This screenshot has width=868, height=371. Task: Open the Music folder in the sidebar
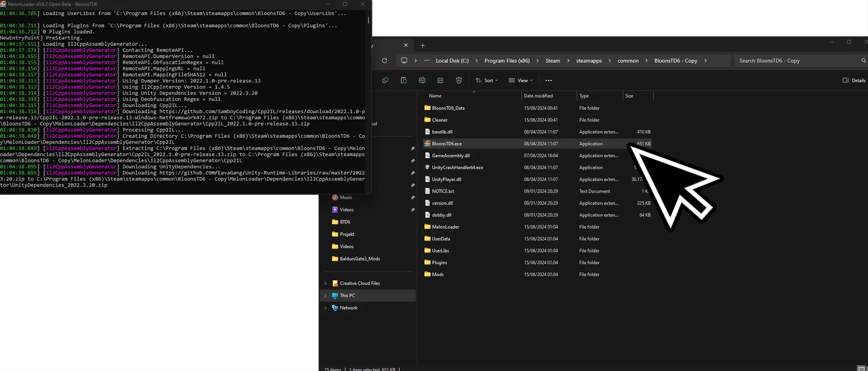[346, 197]
